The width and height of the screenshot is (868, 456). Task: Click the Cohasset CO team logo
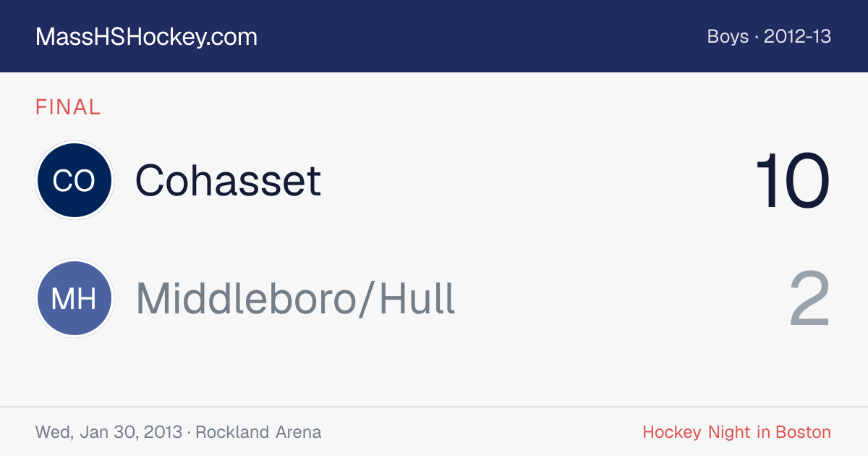tap(74, 180)
